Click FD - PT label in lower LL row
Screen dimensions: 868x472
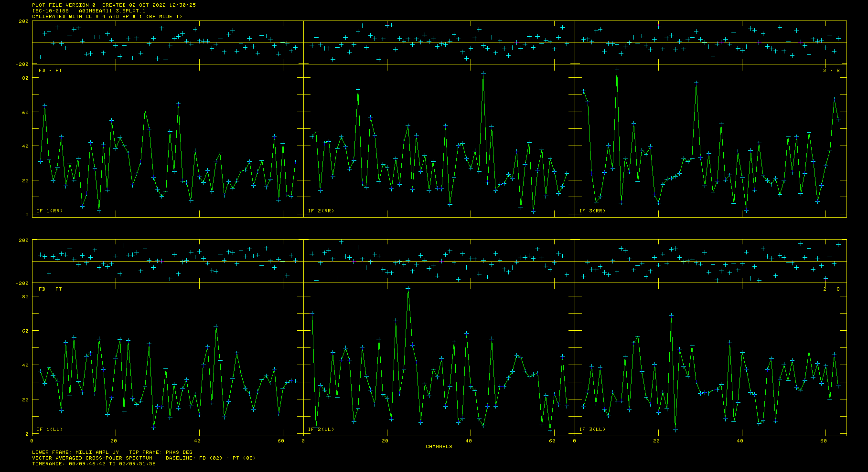[x=50, y=289]
